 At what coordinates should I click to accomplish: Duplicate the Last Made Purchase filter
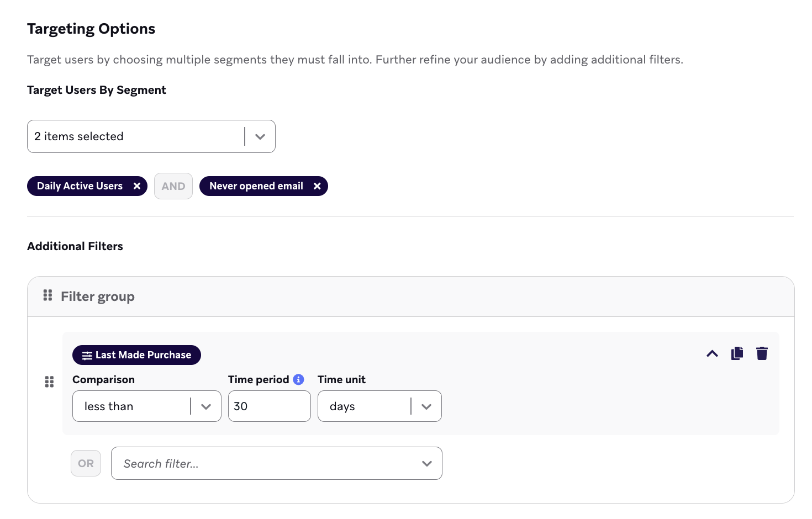coord(737,353)
